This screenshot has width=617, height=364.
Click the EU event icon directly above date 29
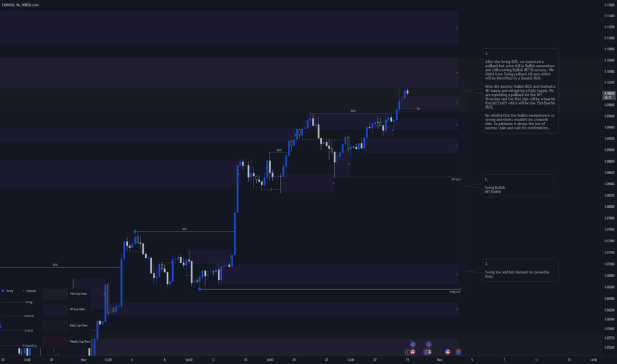[x=413, y=344]
